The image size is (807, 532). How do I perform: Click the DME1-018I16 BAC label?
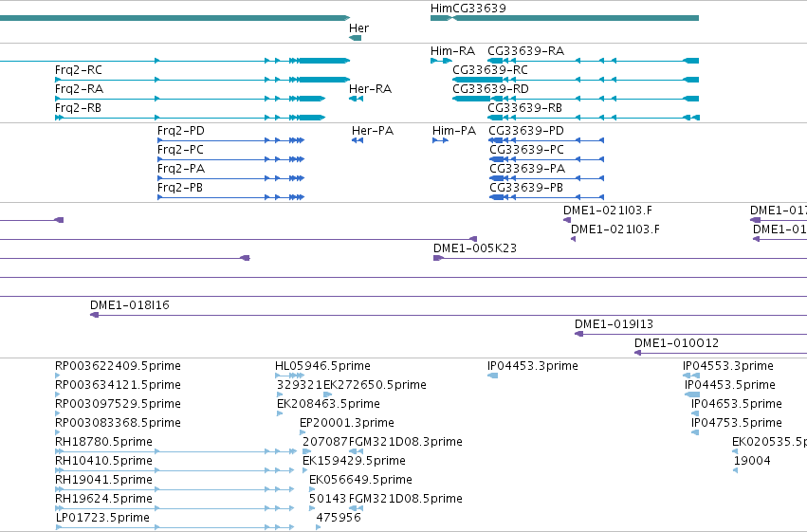click(x=130, y=305)
